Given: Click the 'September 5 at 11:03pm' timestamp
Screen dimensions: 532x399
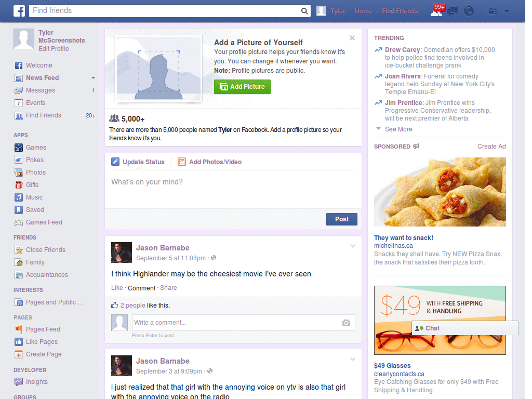Looking at the screenshot, I should pos(170,258).
